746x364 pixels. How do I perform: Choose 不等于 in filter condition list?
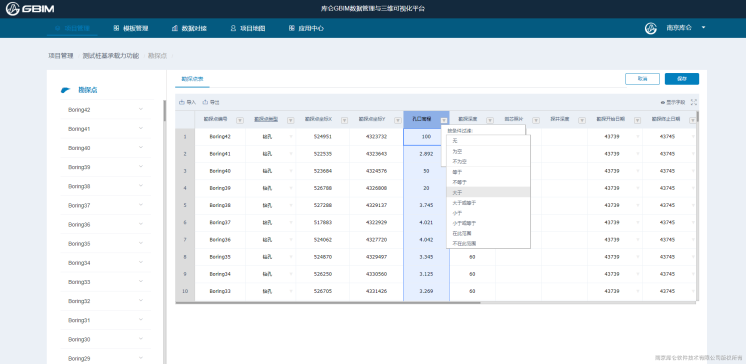(488, 182)
